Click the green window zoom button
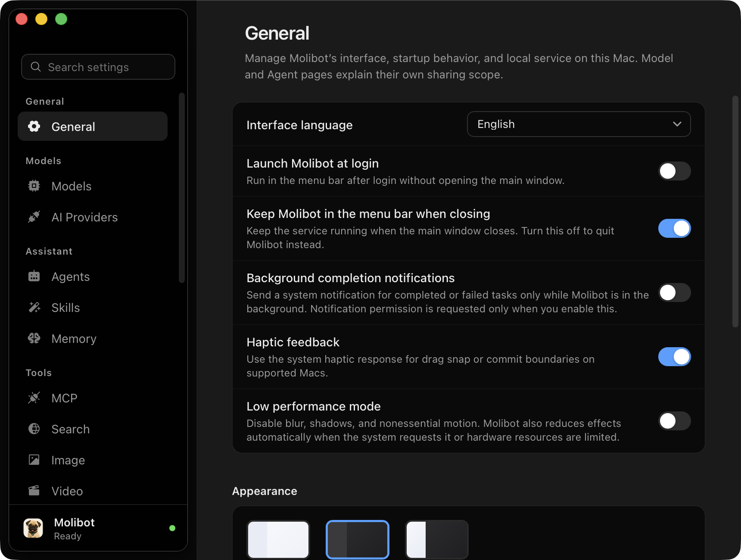Viewport: 741px width, 560px height. coord(61,19)
